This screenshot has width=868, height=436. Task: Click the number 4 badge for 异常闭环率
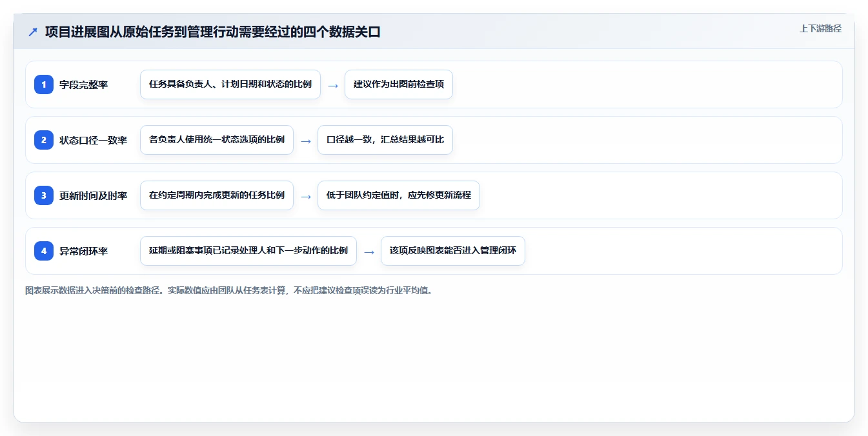point(44,251)
